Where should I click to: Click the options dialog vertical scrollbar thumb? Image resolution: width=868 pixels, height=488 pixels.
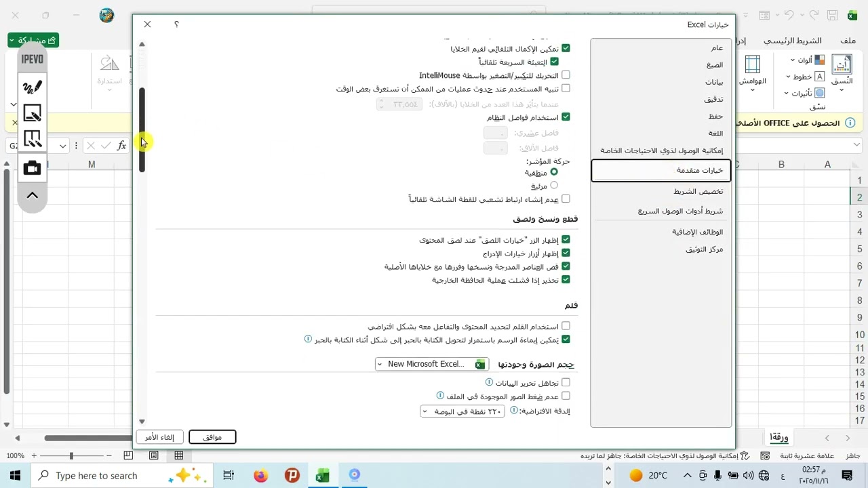coord(142,129)
